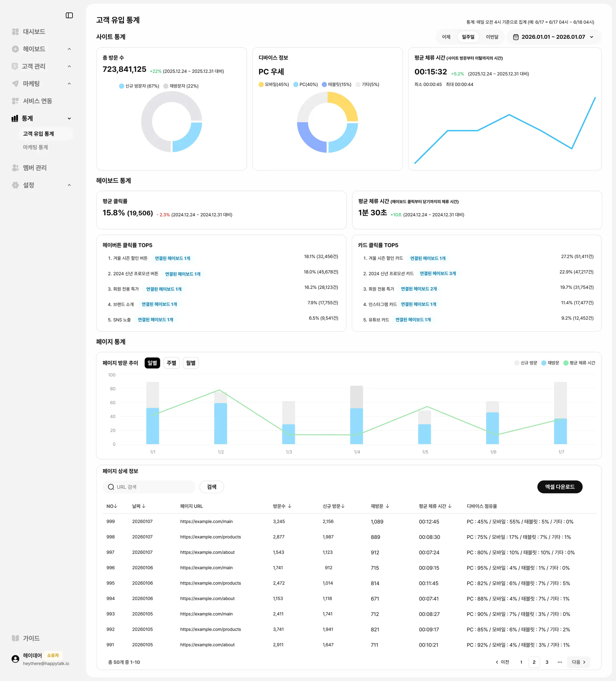Open the 대시보드 sidebar icon
This screenshot has width=616, height=681.
click(x=15, y=32)
